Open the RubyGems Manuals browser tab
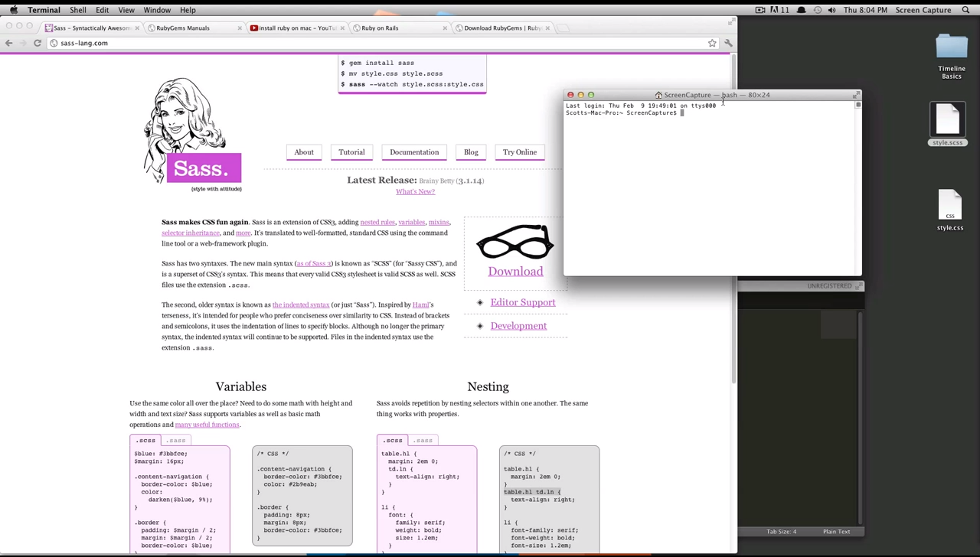This screenshot has height=557, width=980. point(183,28)
